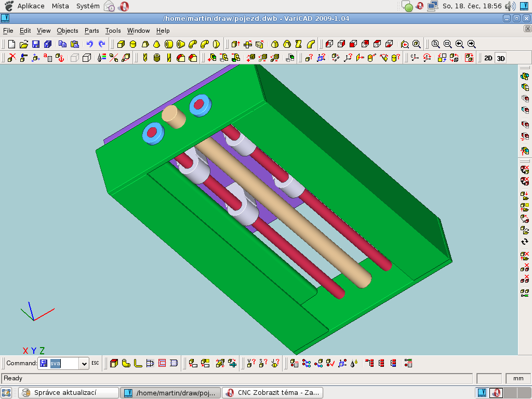Save the drawing with the floppy disk icon

click(36, 44)
